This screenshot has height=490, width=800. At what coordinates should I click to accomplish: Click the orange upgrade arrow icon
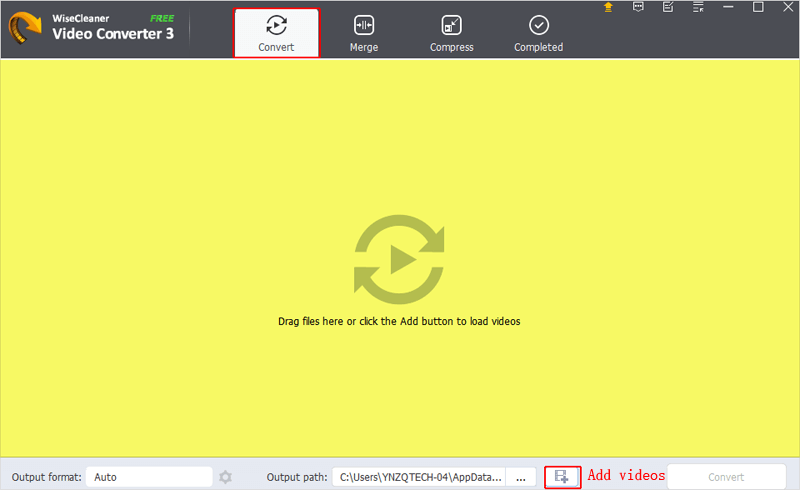pos(608,7)
